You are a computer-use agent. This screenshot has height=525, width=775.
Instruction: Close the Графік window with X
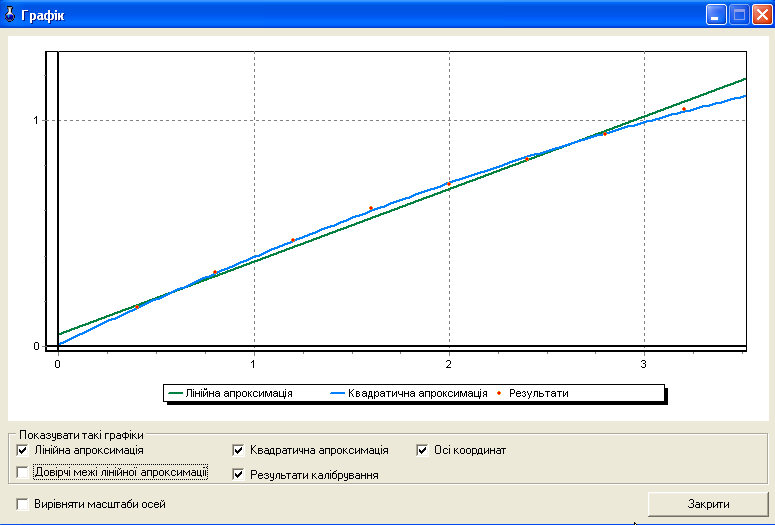762,14
